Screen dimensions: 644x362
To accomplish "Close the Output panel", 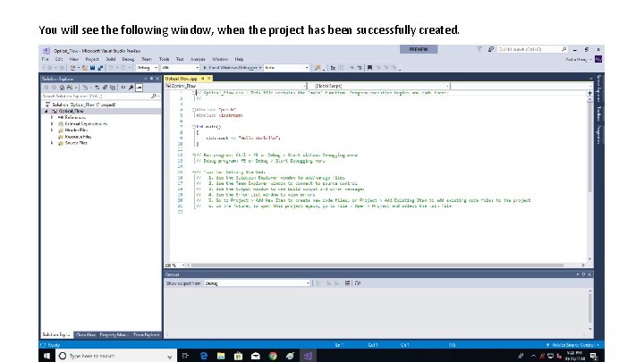I will 589,274.
